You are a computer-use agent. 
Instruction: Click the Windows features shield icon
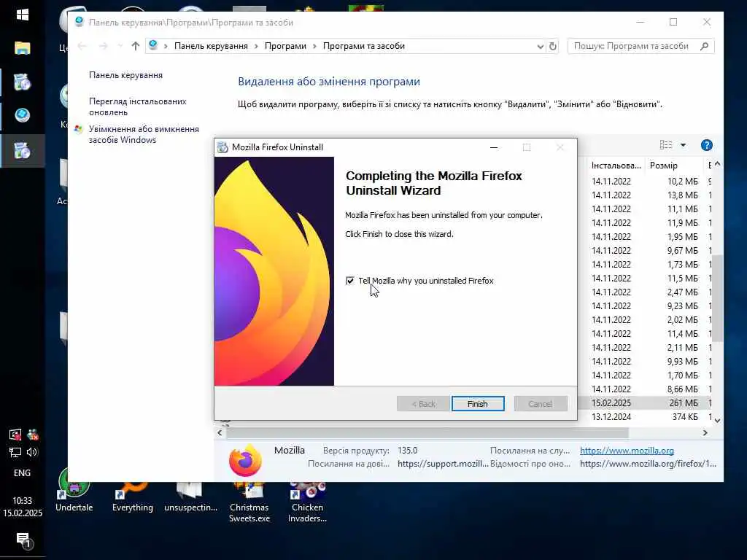[79, 128]
